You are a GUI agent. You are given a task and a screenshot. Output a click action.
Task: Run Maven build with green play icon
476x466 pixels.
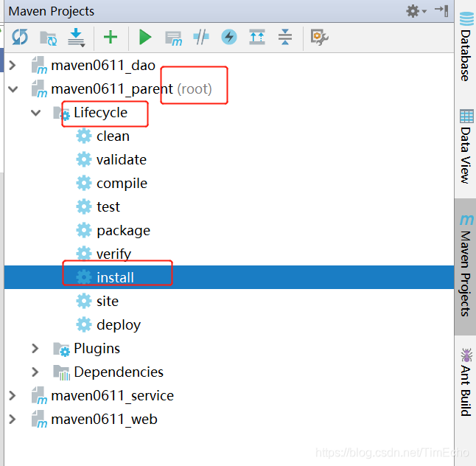145,37
